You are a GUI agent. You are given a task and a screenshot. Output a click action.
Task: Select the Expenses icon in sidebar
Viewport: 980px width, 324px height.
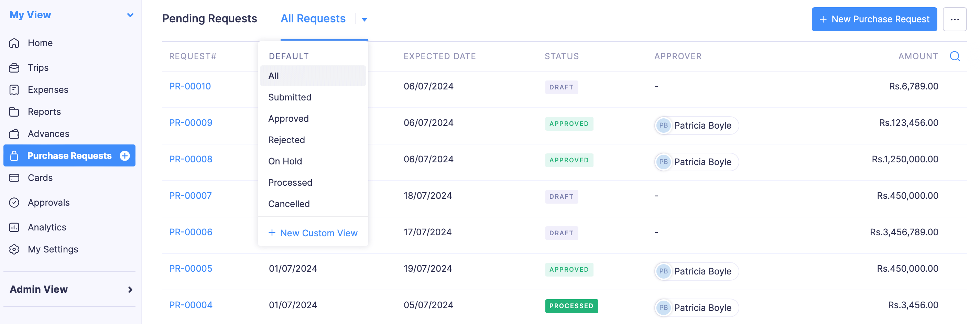pos(14,89)
